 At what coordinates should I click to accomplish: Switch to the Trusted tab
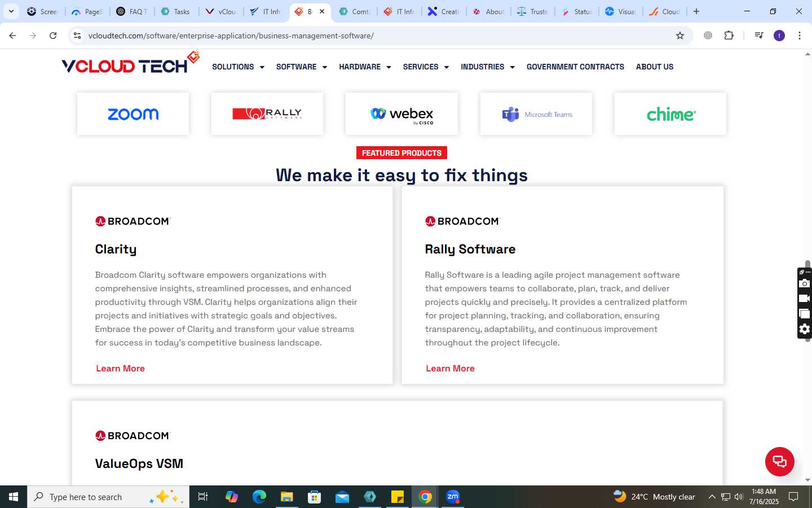click(x=533, y=11)
